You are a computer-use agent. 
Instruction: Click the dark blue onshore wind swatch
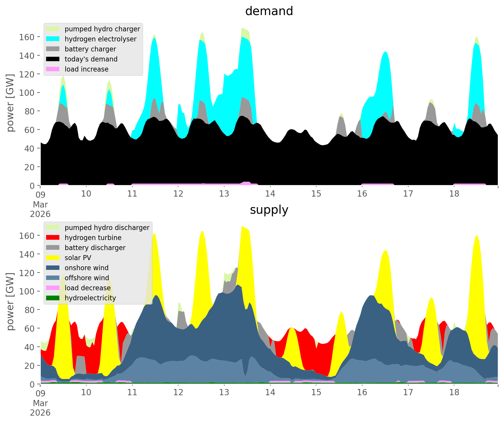tap(53, 268)
